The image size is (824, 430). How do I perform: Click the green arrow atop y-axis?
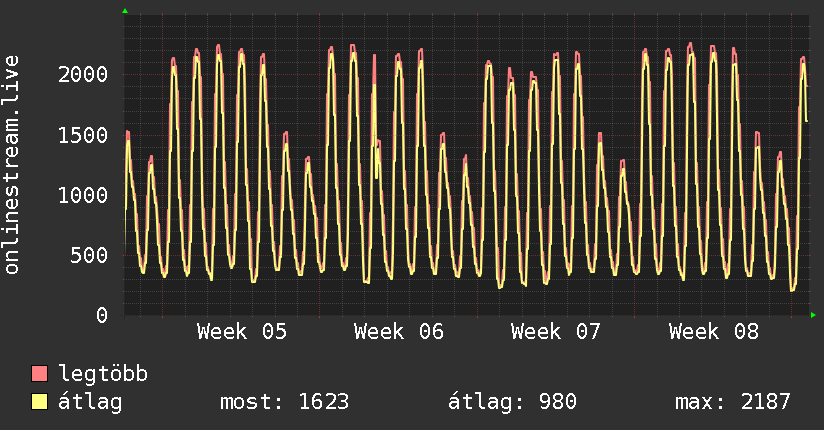[x=125, y=11]
